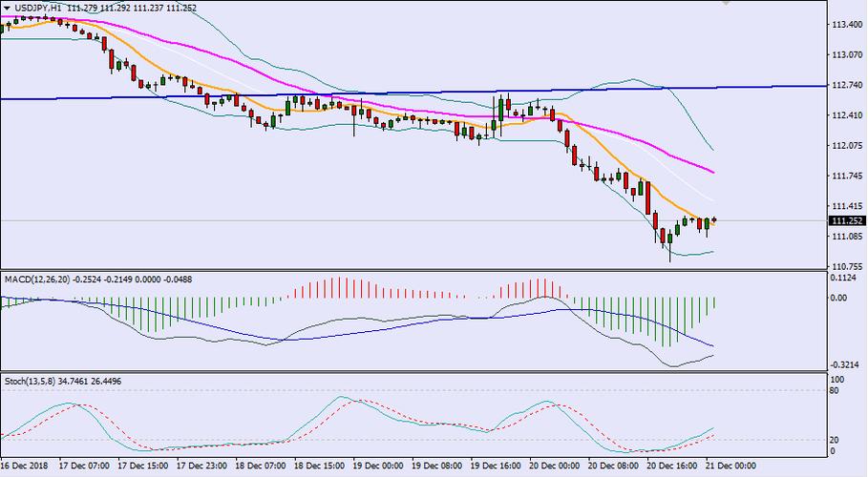Image resolution: width=868 pixels, height=477 pixels.
Task: Click the 19 Dec 16:00 time label
Action: point(495,467)
